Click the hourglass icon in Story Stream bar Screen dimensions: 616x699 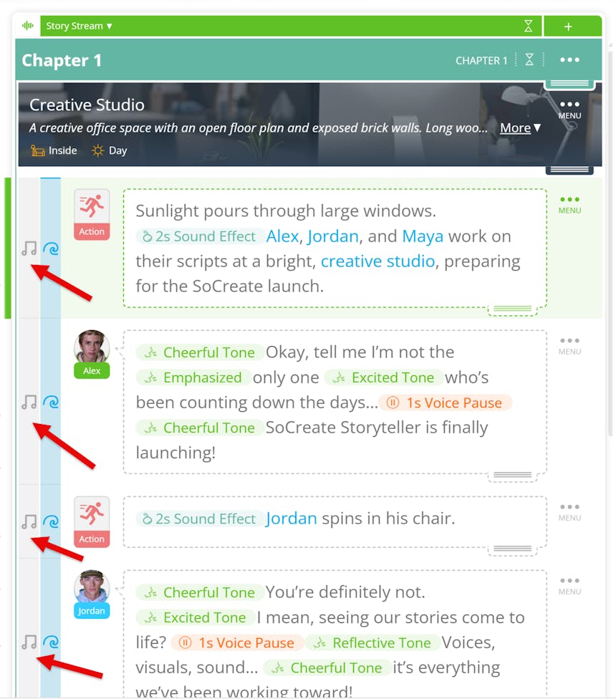[528, 26]
